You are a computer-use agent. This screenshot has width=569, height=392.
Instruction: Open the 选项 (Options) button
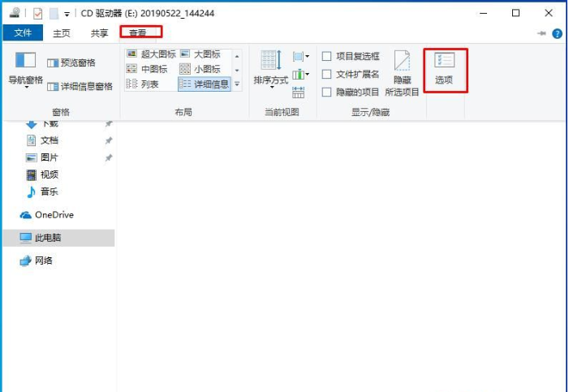point(444,68)
